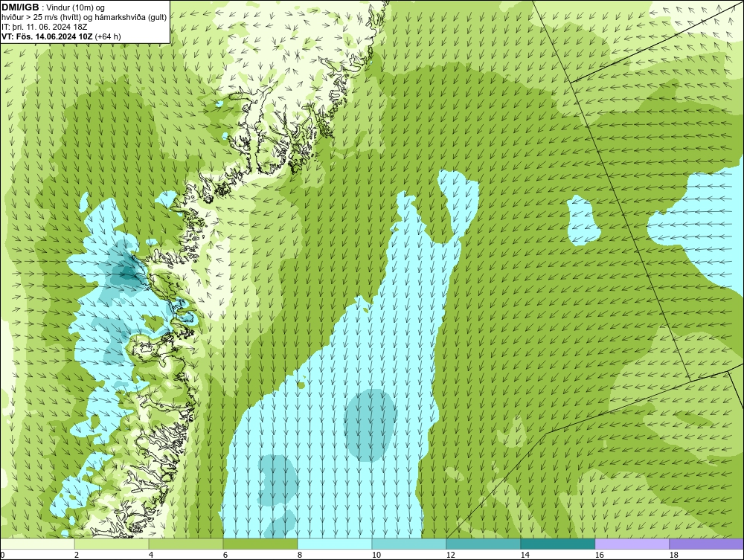Click the 16-18 m/s lavender legend swatch
The width and height of the screenshot is (744, 560).
point(632,544)
